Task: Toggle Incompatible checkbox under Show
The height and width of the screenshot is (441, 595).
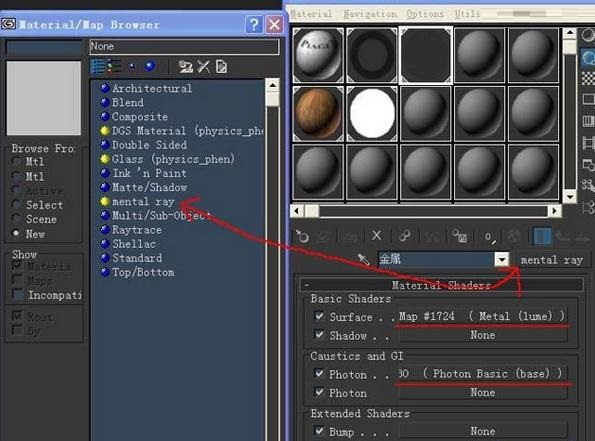Action: point(17,295)
